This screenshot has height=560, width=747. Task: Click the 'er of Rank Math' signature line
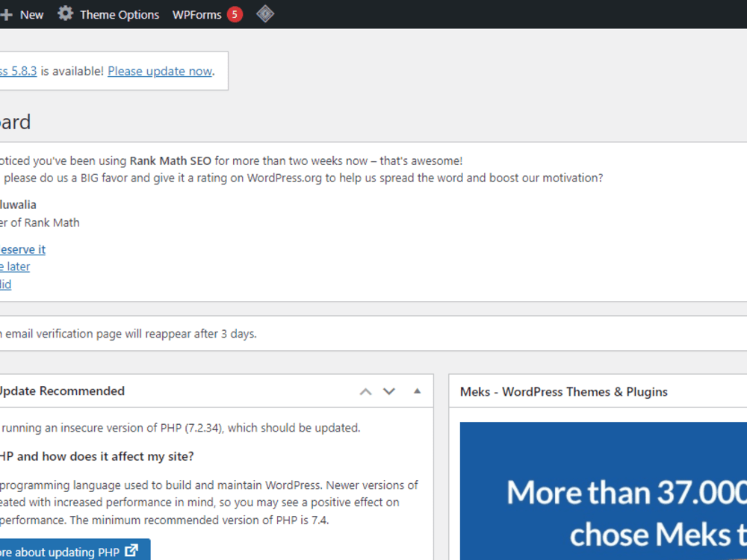[x=40, y=223]
